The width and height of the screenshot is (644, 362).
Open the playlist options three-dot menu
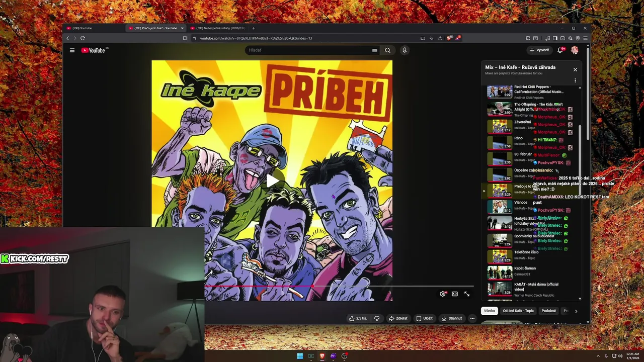pyautogui.click(x=575, y=80)
